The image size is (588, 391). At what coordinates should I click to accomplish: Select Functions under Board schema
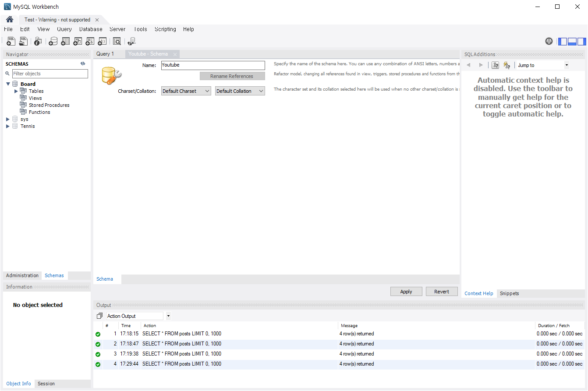(39, 112)
